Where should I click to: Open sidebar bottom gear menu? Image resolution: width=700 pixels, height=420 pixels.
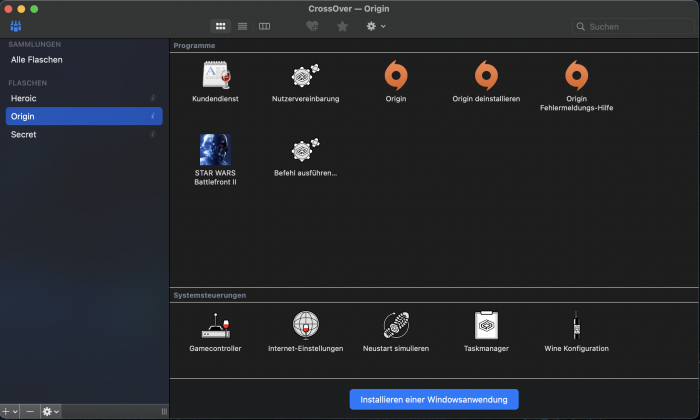point(50,411)
